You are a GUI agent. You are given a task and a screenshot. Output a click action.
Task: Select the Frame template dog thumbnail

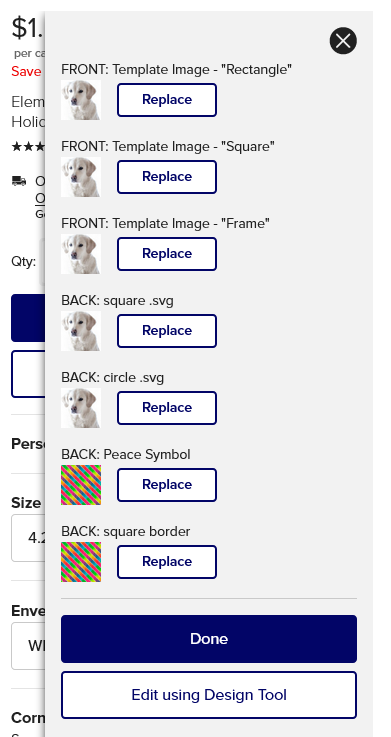tap(81, 254)
